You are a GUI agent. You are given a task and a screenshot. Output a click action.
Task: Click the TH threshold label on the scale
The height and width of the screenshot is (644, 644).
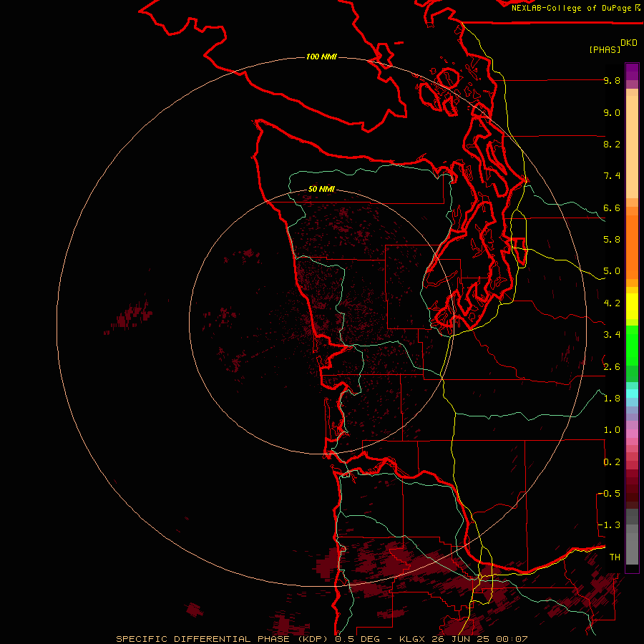pos(615,557)
